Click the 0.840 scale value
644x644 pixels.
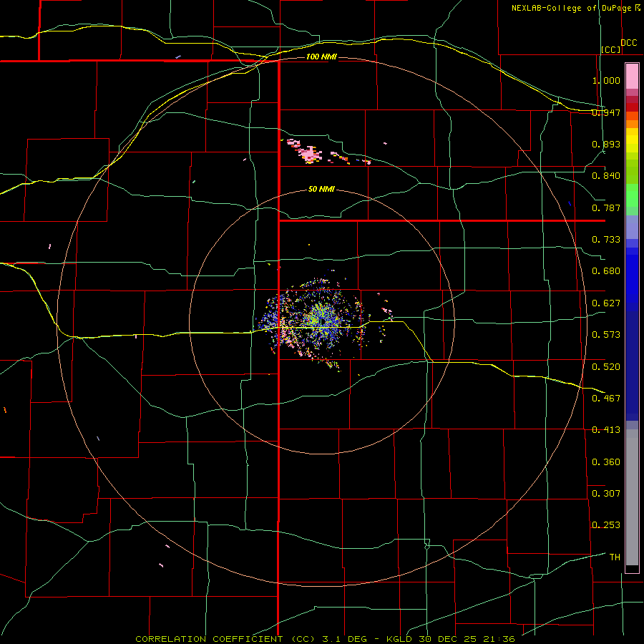pos(606,176)
